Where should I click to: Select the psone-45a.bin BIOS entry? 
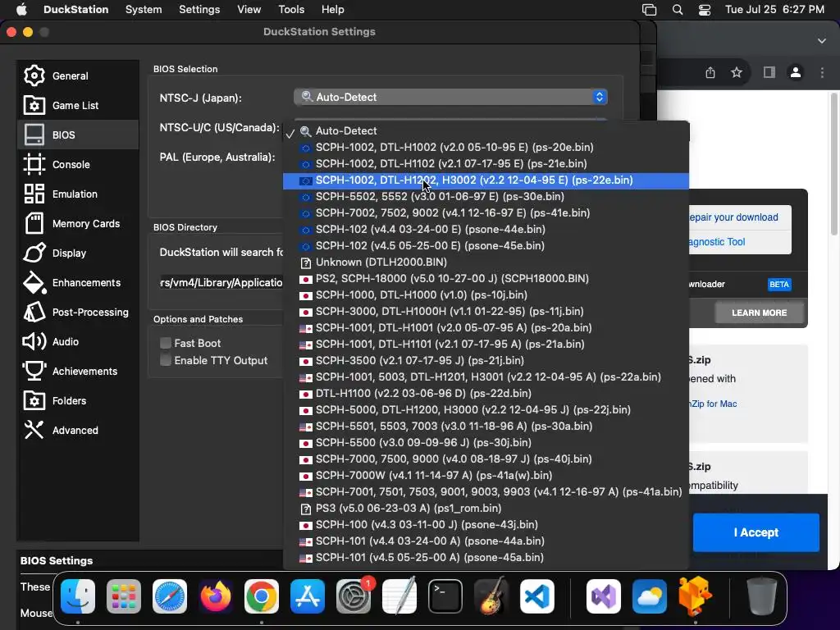tap(486, 558)
